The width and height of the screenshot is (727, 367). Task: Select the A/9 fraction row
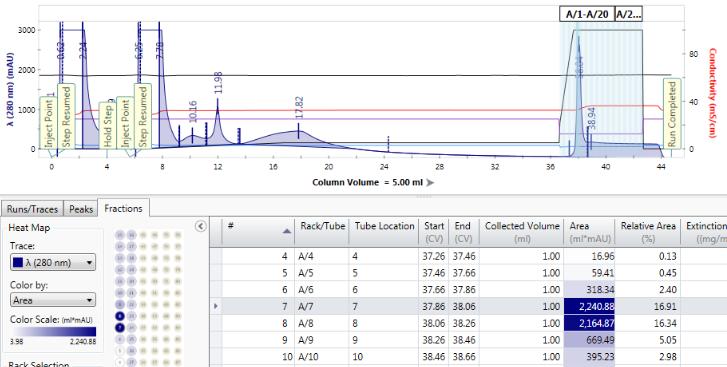coord(468,340)
